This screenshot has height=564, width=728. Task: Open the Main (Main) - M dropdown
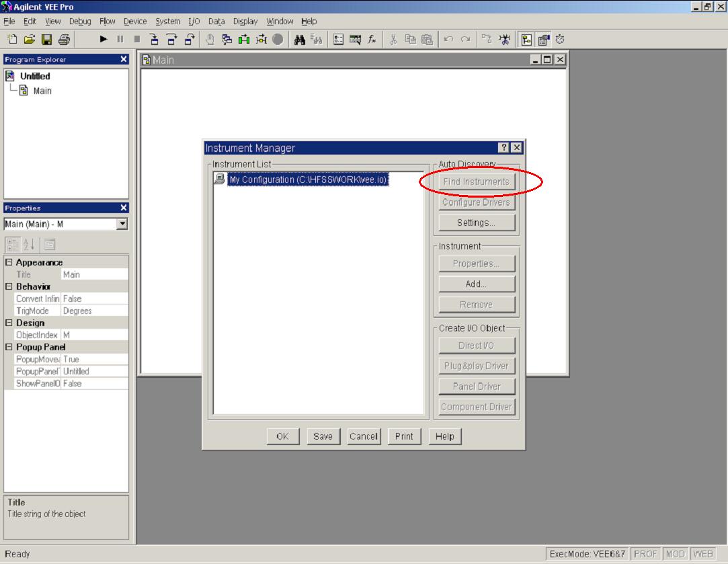click(x=122, y=225)
